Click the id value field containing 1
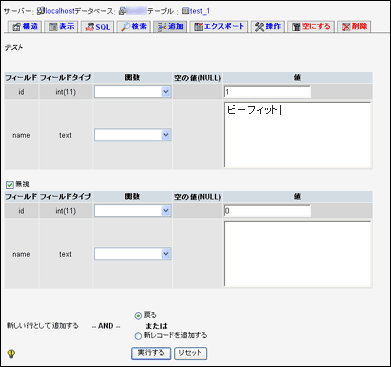Screen dimensions: 391x367 [x=267, y=92]
